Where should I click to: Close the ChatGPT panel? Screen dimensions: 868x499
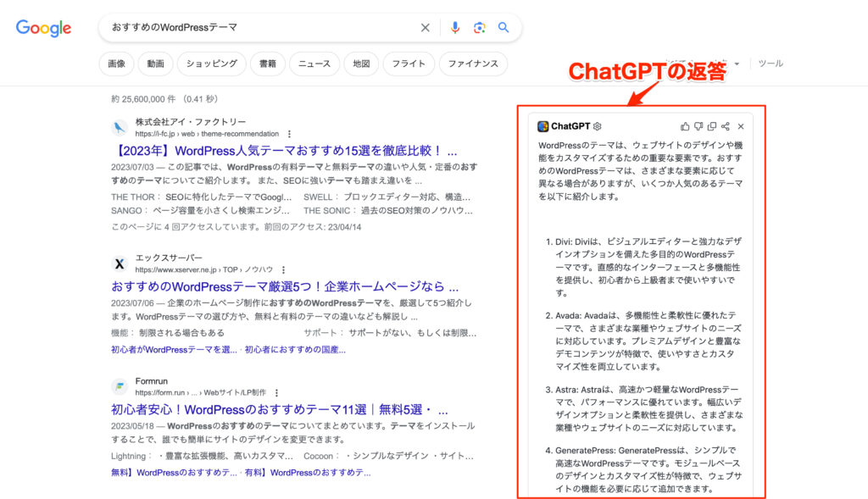click(741, 127)
